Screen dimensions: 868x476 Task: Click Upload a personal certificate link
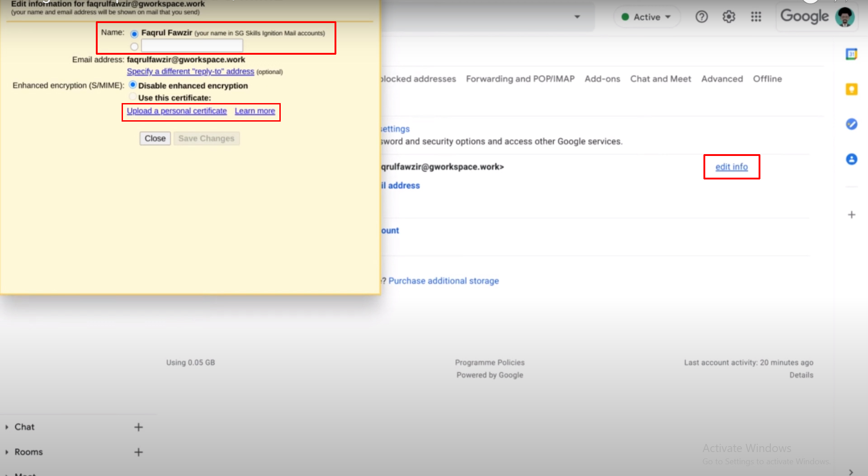click(x=176, y=111)
